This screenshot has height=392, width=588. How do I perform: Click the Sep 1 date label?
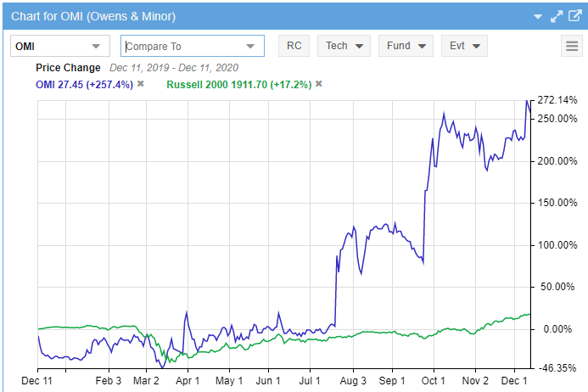click(392, 381)
